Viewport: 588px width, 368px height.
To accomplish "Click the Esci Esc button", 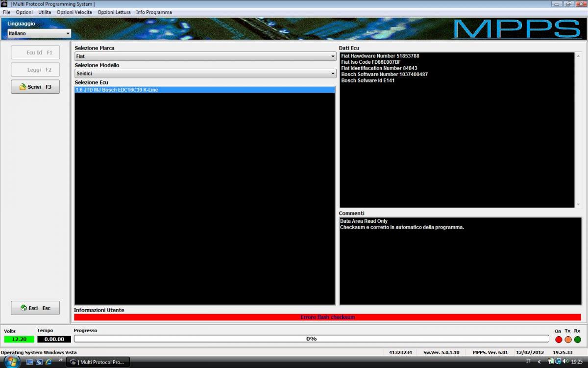I will coord(35,308).
